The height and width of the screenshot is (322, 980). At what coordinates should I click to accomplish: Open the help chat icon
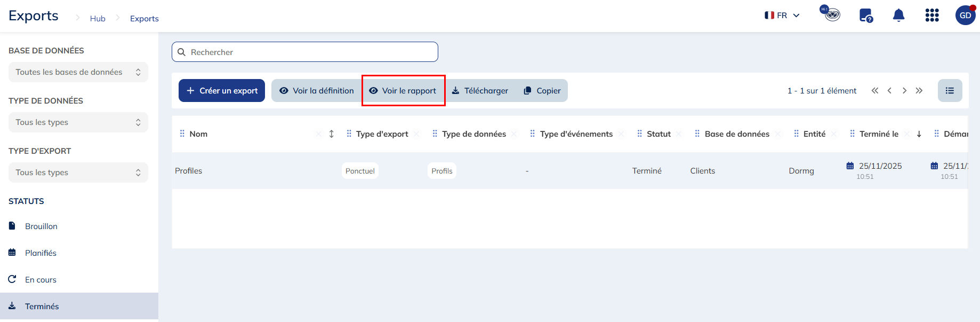pos(865,15)
